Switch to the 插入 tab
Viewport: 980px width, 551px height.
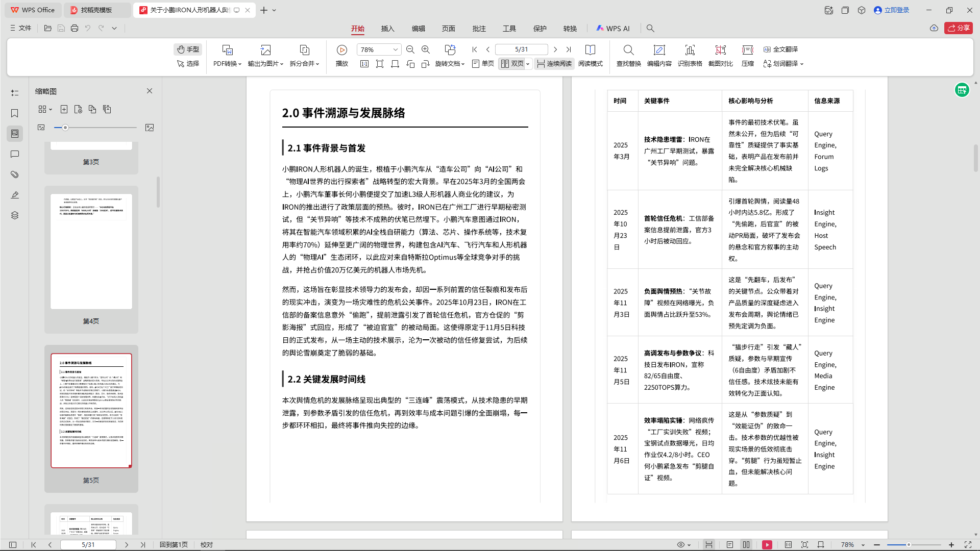point(388,29)
